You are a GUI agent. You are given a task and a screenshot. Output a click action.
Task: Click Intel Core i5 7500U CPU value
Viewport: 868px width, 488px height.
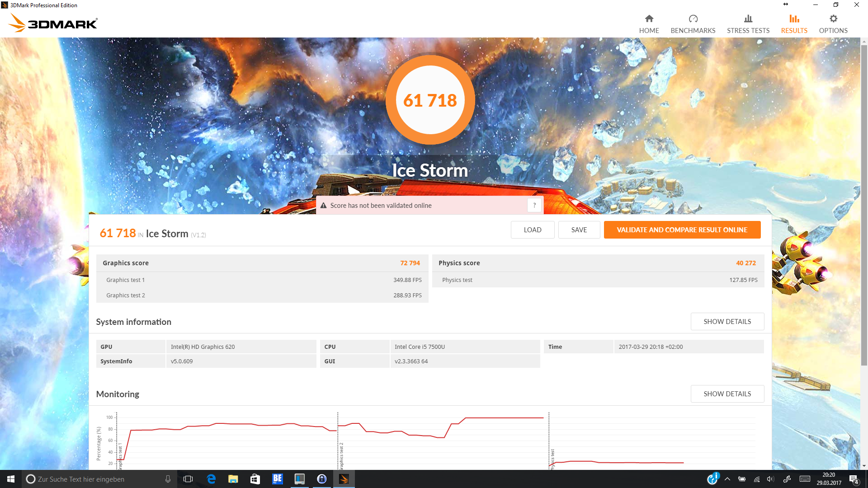coord(420,347)
